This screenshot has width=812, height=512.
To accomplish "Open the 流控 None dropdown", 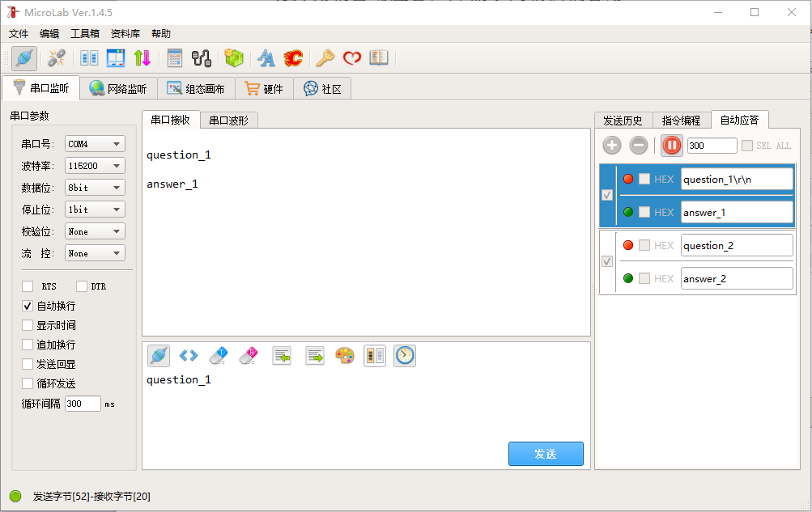I will pos(95,253).
